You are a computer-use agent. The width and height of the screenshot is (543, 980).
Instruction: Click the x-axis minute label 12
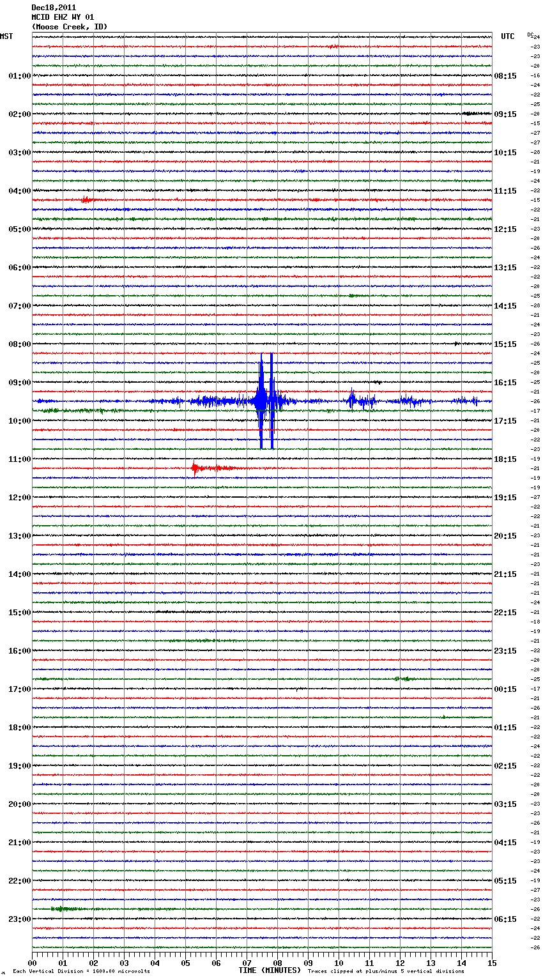click(400, 963)
